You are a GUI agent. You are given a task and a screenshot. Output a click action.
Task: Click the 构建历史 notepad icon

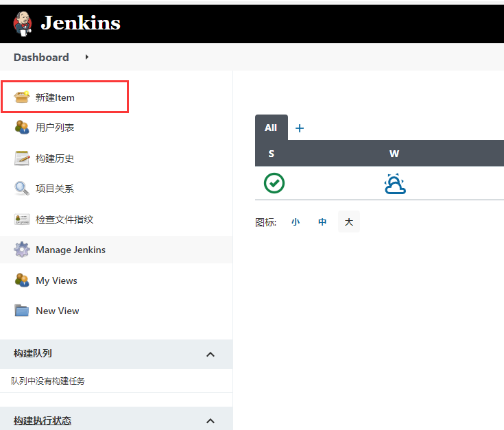21,158
